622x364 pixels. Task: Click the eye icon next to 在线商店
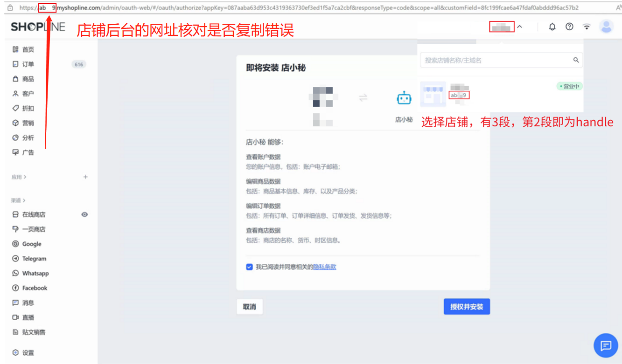point(84,215)
